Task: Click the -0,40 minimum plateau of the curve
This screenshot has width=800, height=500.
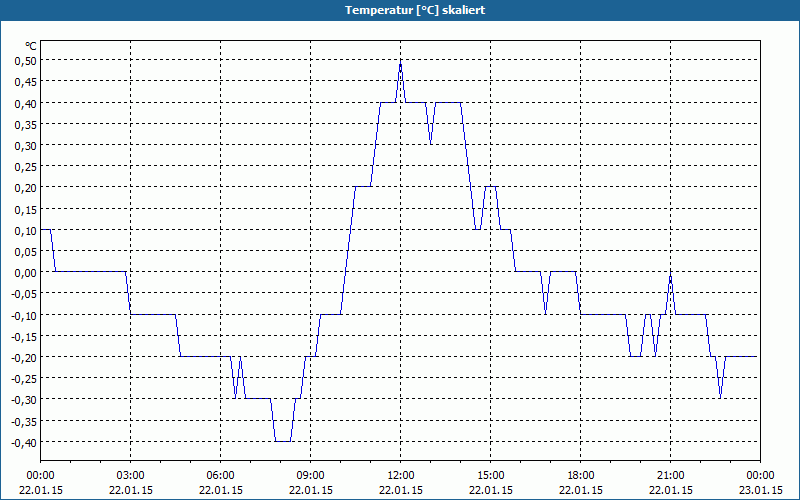Action: pos(283,441)
